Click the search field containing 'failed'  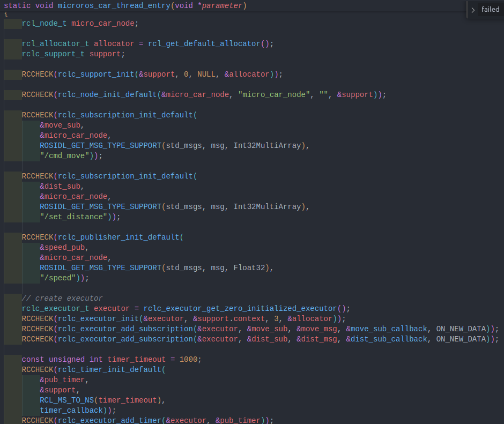coord(490,10)
